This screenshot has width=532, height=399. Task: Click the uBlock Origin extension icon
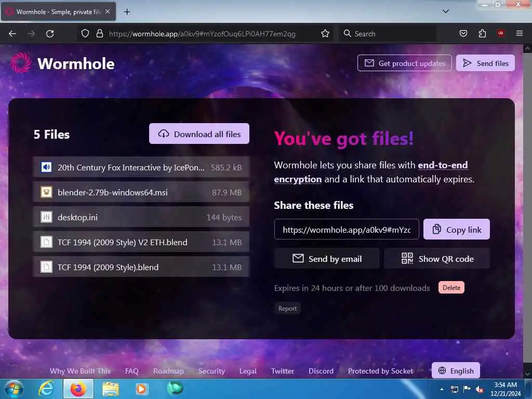501,33
